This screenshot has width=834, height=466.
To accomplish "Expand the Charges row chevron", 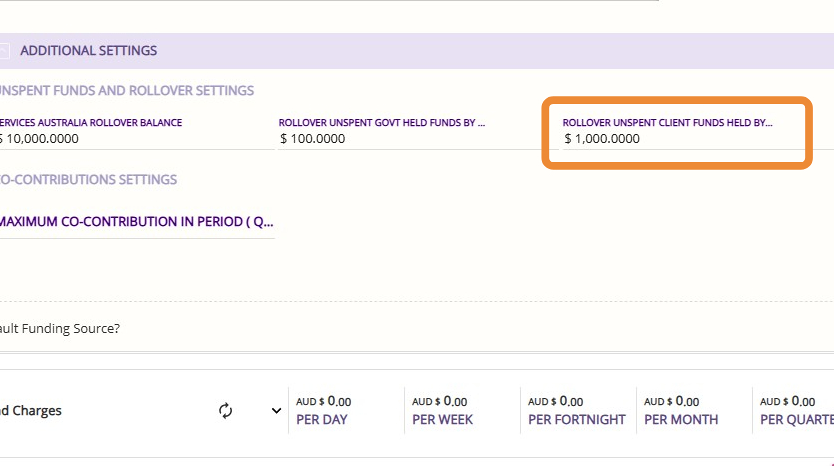I will pos(276,410).
